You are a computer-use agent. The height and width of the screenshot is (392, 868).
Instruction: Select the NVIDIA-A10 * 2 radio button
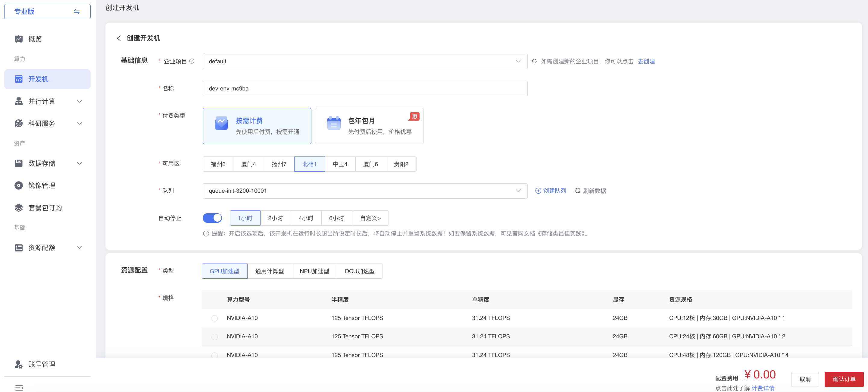pos(214,337)
